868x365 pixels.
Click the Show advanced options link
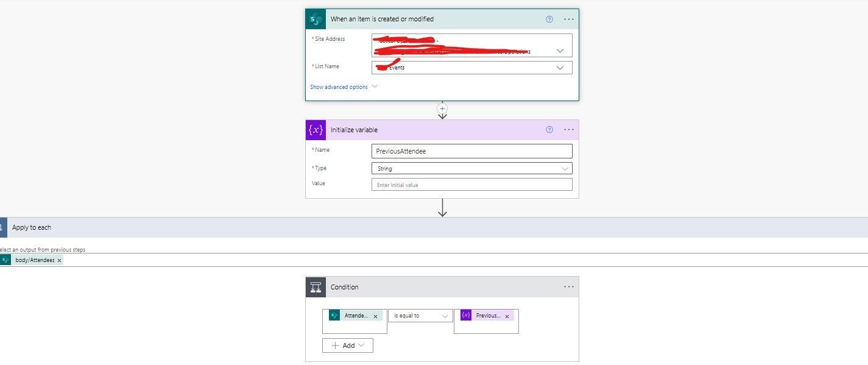tap(339, 87)
